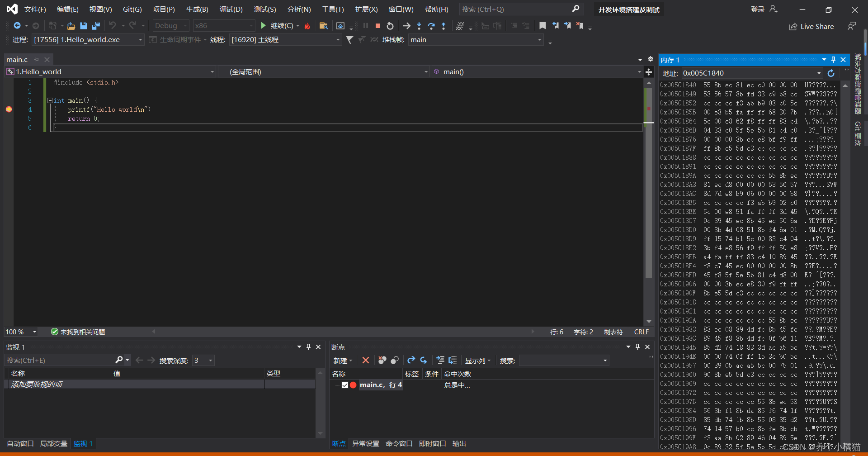868x456 pixels.
Task: Expand the 显示列 columns dropdown
Action: 478,361
